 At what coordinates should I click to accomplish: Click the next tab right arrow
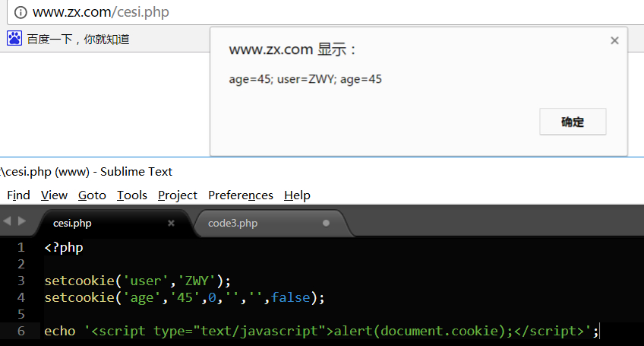(22, 221)
